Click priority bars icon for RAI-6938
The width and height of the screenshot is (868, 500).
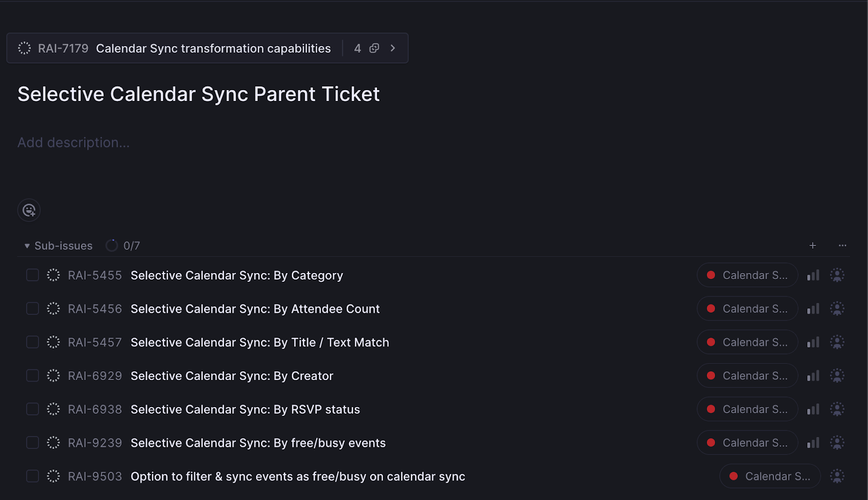(813, 409)
